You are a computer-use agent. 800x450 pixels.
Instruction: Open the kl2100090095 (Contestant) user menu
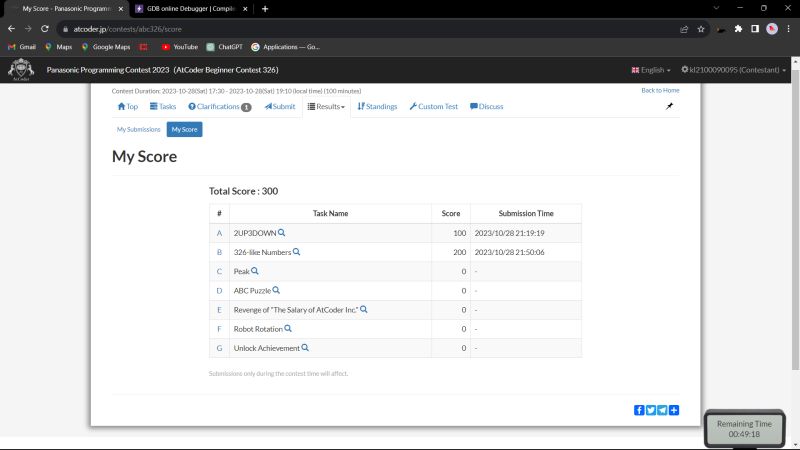pos(733,70)
